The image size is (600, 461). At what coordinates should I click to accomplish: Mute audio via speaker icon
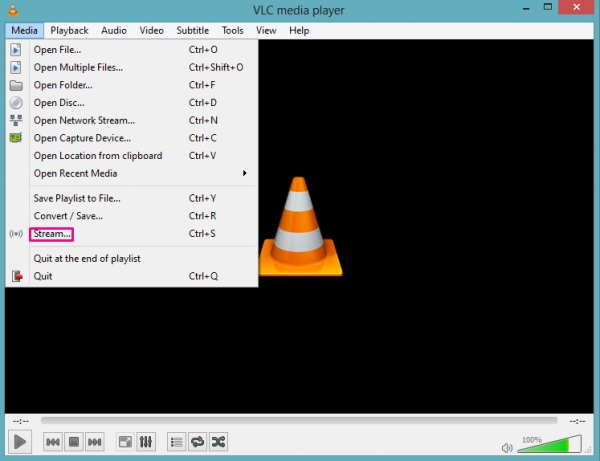[x=507, y=448]
